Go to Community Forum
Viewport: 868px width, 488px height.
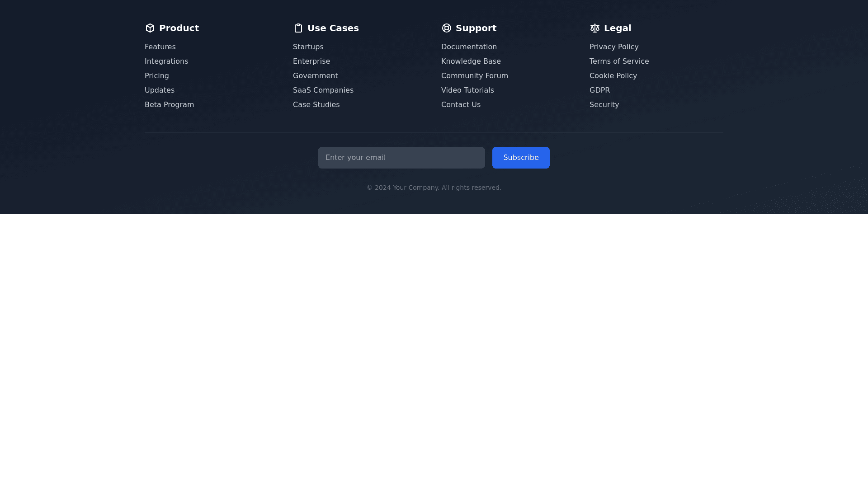pos(475,76)
